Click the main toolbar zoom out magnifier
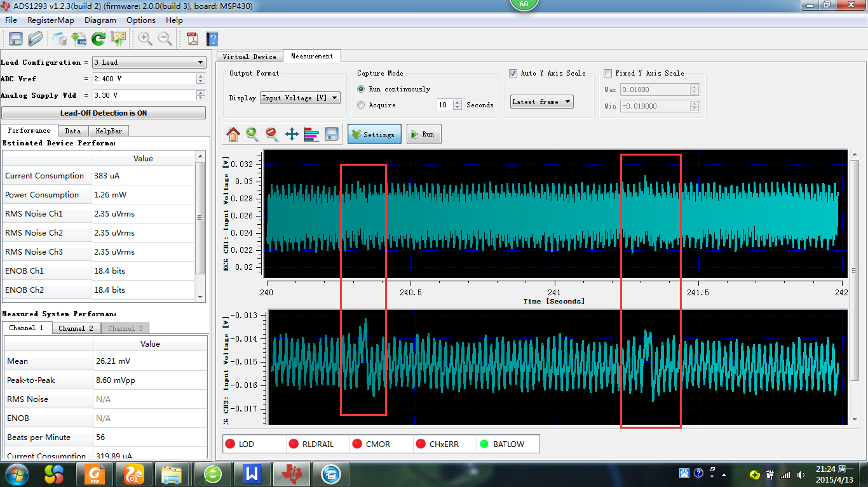868x487 pixels. [165, 39]
